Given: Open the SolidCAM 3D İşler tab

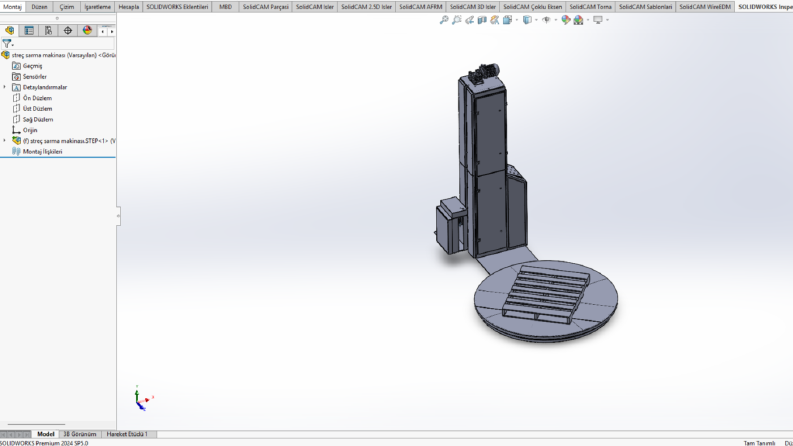Looking at the screenshot, I should tap(473, 7).
